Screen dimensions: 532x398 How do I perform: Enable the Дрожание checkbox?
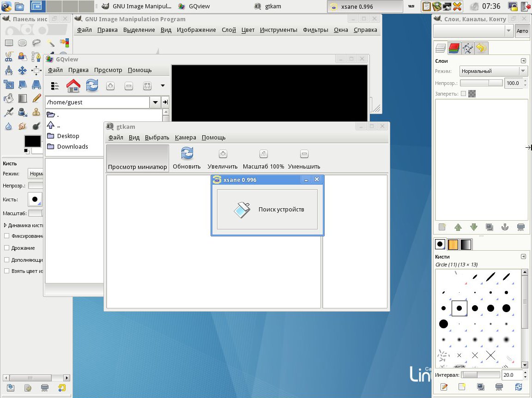coord(7,248)
